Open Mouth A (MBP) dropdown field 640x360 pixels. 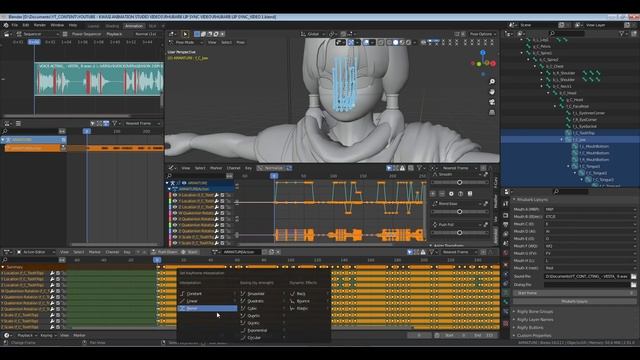tap(590, 209)
